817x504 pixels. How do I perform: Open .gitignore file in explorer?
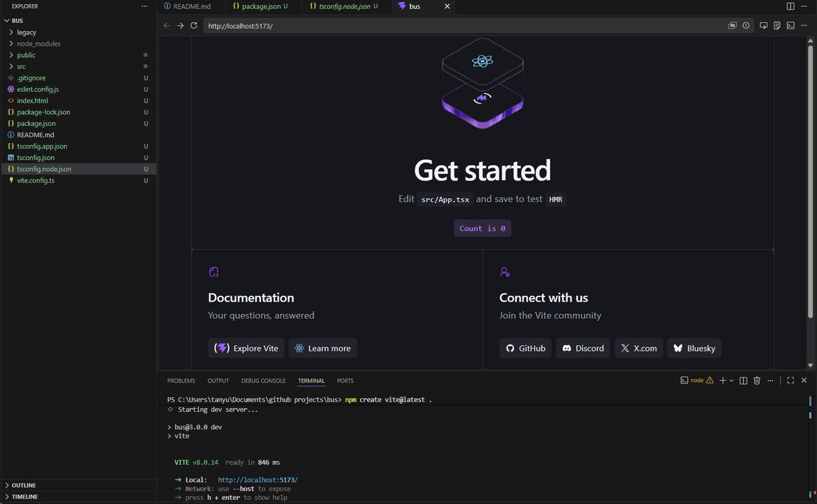78,78
